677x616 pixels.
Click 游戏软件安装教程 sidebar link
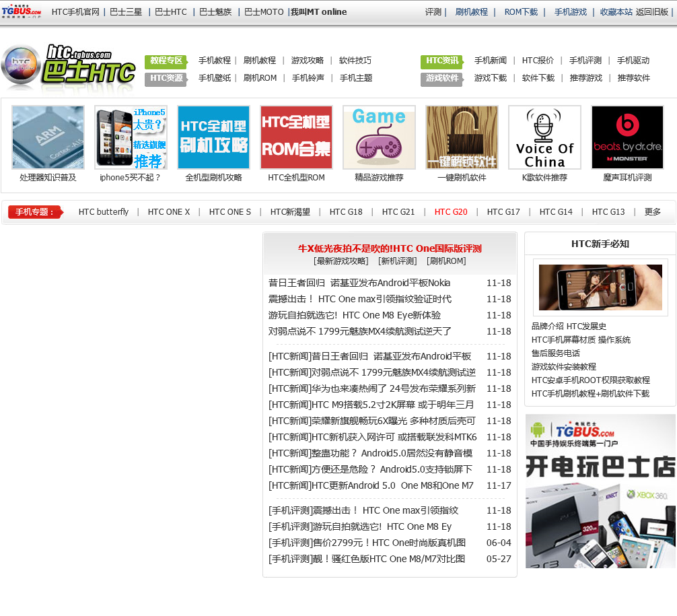[x=564, y=367]
